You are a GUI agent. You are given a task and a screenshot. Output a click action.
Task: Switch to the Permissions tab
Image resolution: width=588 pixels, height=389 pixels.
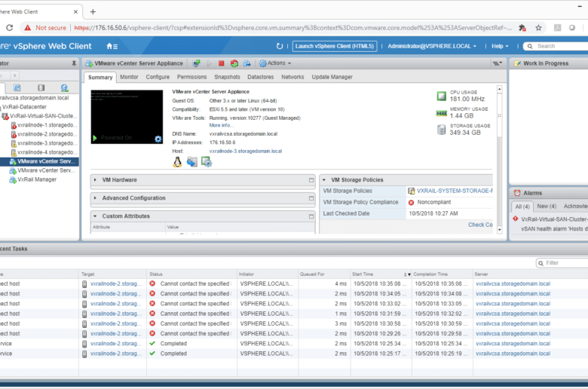click(x=191, y=77)
